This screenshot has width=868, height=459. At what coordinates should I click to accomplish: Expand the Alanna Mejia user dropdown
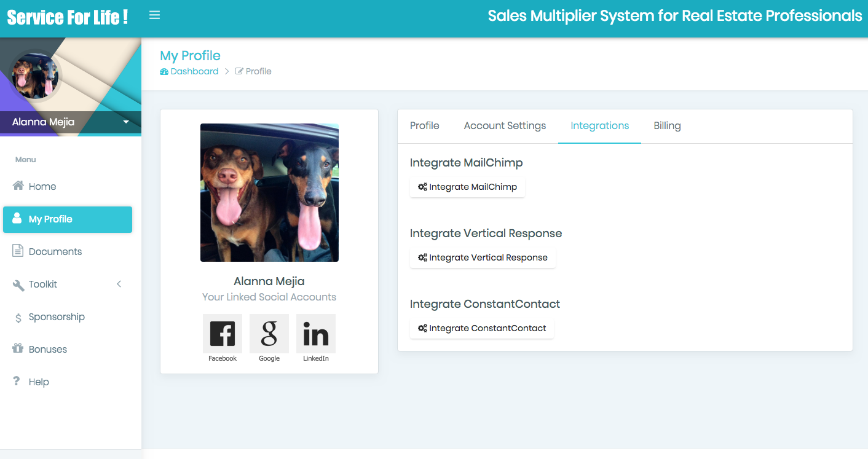pos(126,122)
